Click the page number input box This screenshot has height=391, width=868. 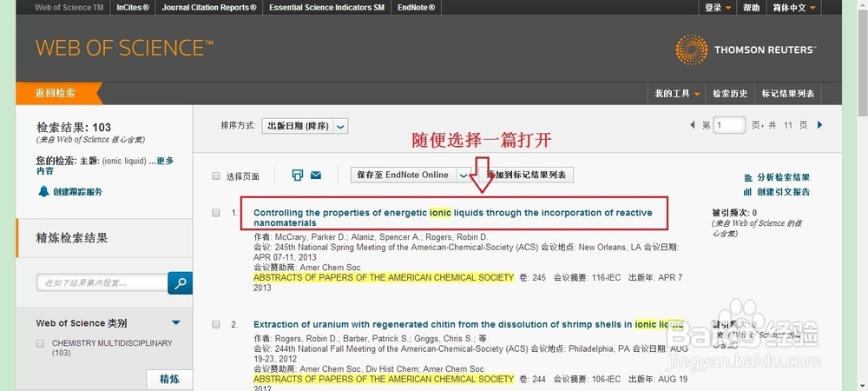pos(729,125)
